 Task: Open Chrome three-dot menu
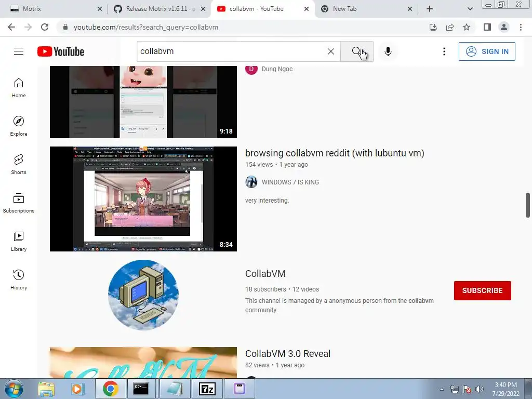tap(521, 27)
